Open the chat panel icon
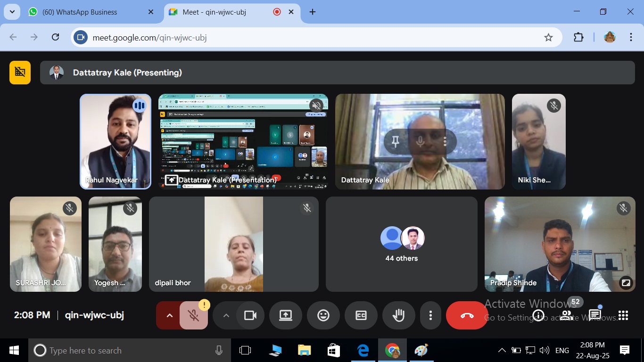Image resolution: width=644 pixels, height=362 pixels. [595, 315]
